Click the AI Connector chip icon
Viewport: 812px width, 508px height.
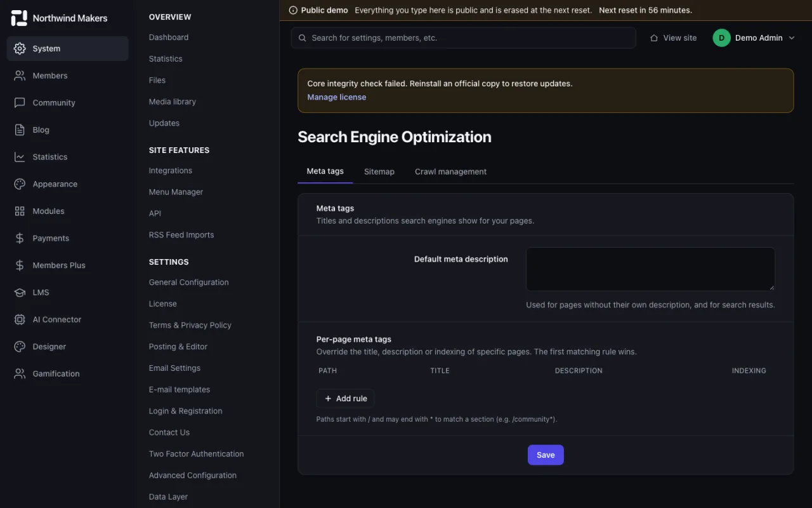pyautogui.click(x=20, y=319)
